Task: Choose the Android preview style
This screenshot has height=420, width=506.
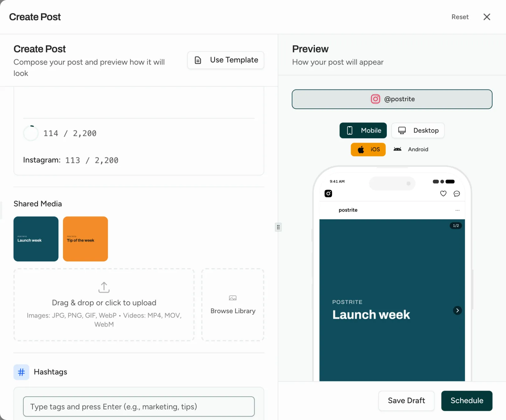Action: click(x=411, y=150)
